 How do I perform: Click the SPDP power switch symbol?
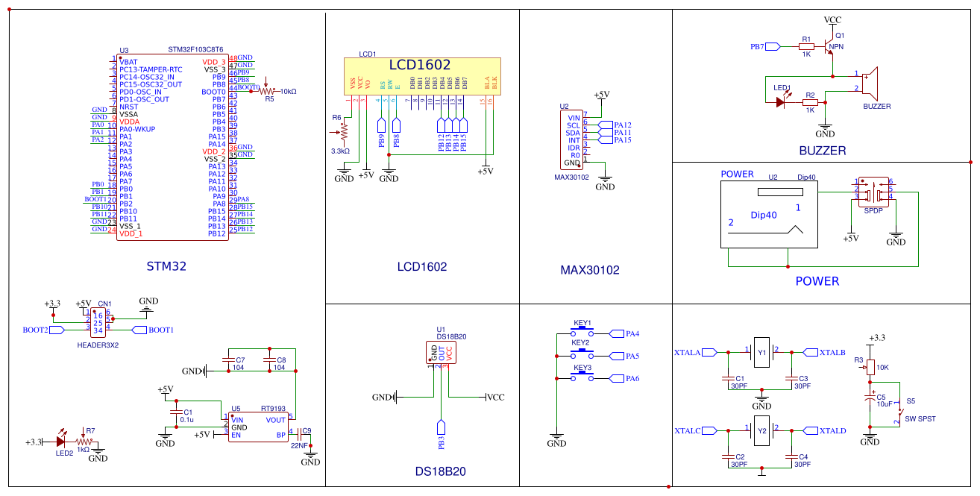[872, 190]
